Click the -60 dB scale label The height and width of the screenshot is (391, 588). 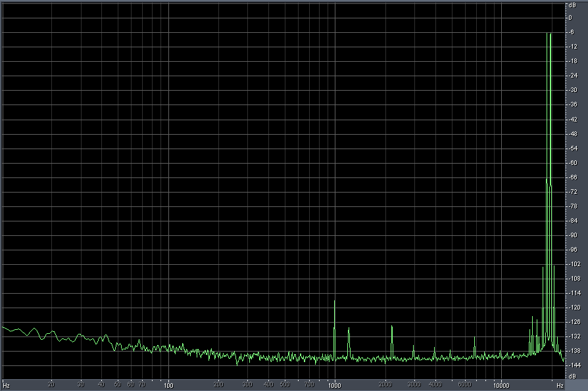point(573,163)
